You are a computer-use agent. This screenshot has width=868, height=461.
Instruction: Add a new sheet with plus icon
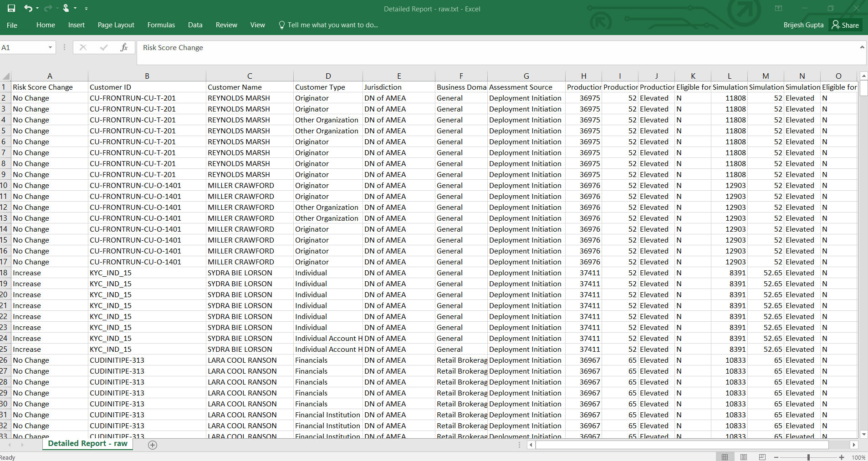click(x=153, y=445)
